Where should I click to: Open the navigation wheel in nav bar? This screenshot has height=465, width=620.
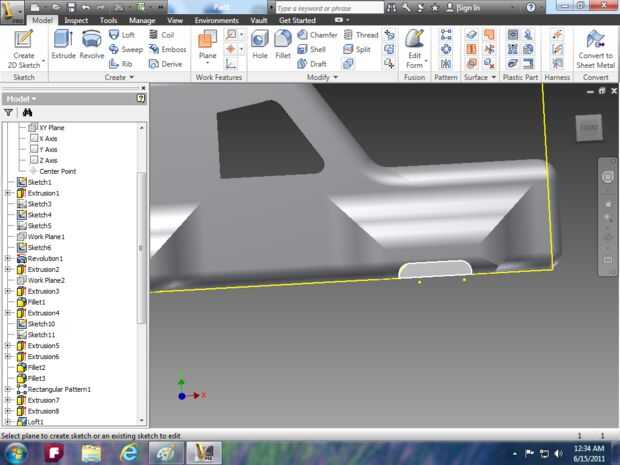click(x=607, y=177)
